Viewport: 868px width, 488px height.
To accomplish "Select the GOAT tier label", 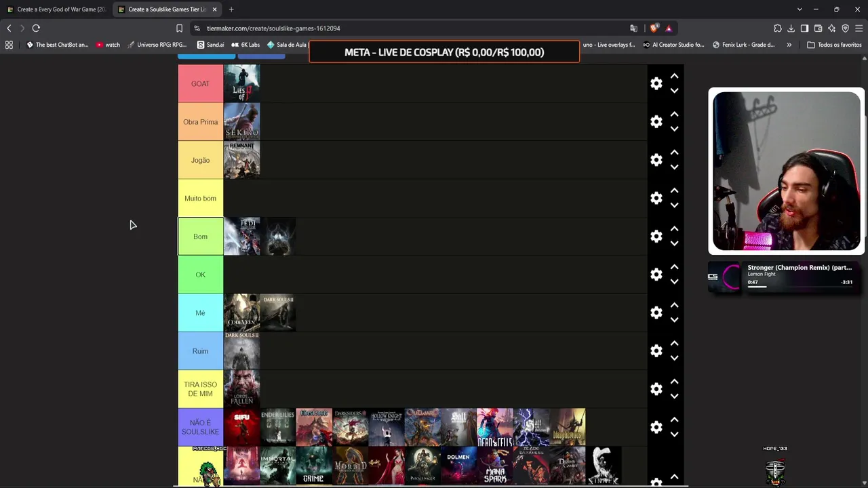I will [x=201, y=83].
